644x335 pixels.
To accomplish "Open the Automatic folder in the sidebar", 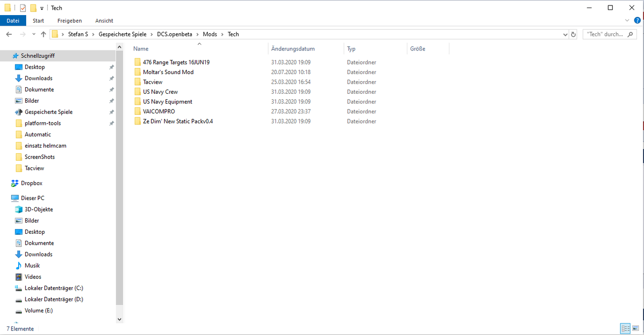I will [x=38, y=135].
